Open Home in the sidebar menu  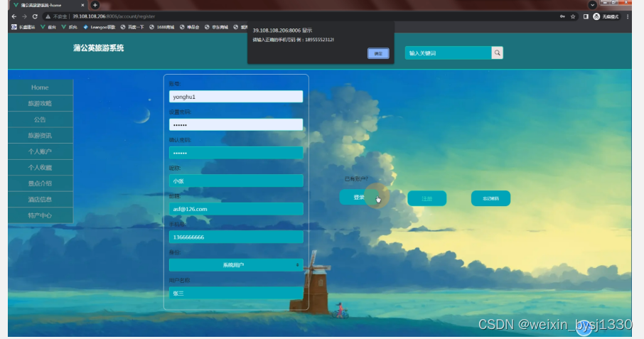point(41,87)
